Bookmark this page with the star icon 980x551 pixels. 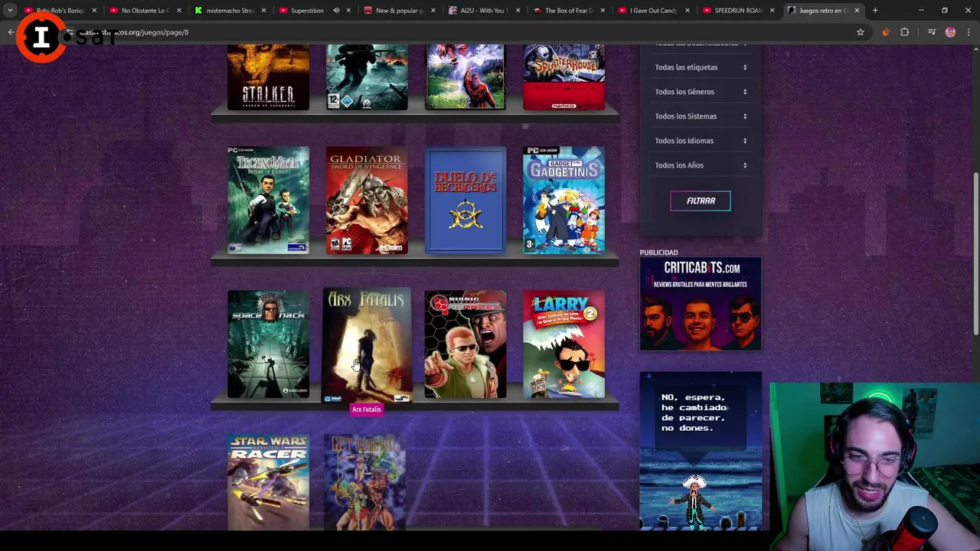(861, 32)
